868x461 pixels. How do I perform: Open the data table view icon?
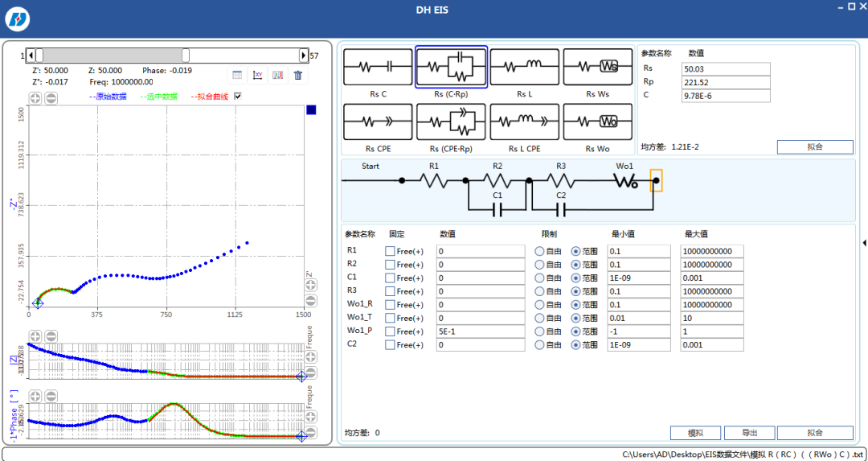(x=236, y=76)
